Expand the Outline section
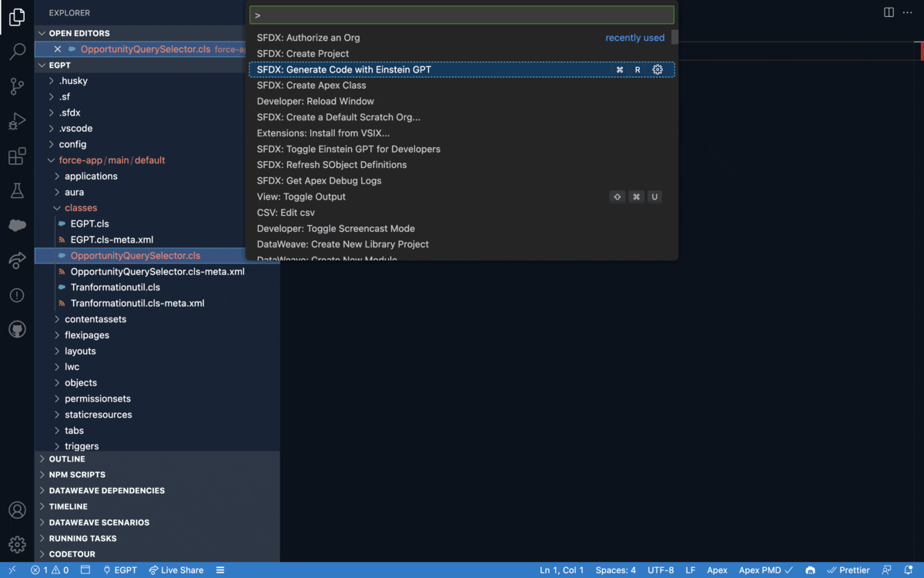Image resolution: width=924 pixels, height=578 pixels. [x=157, y=459]
